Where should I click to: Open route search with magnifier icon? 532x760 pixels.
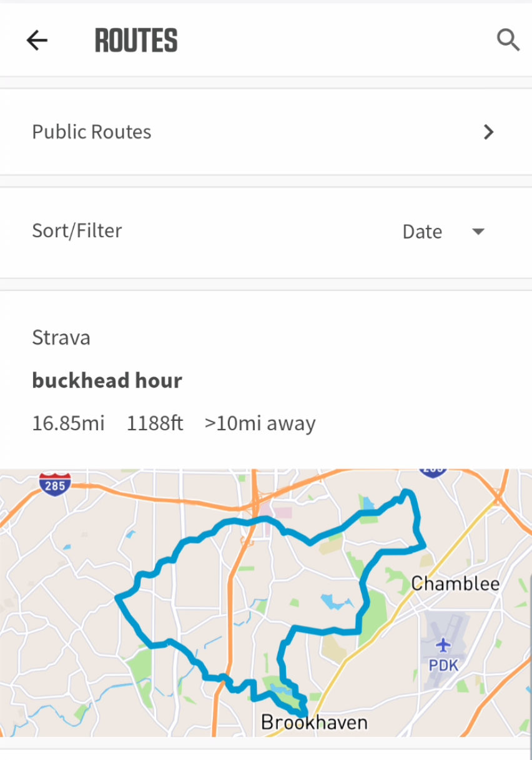[x=508, y=41]
